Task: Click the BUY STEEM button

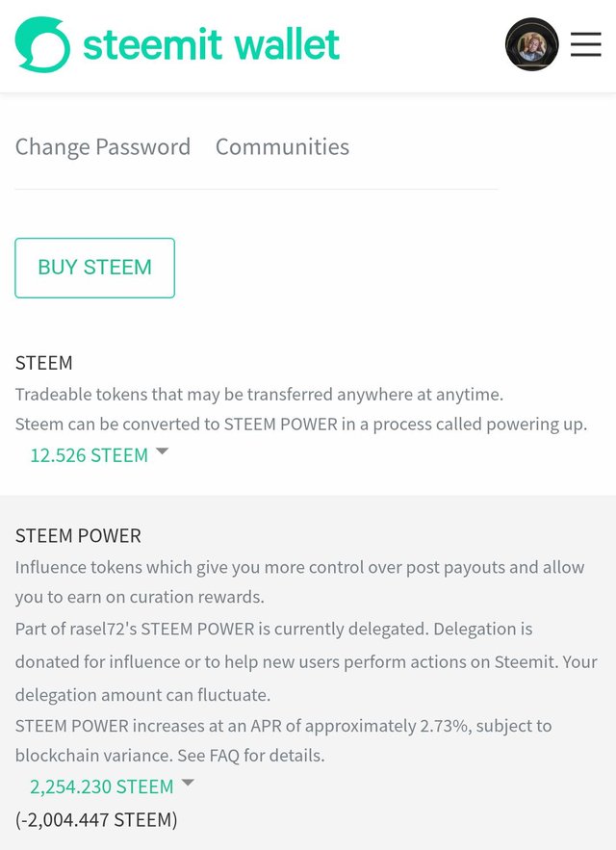Action: 95,268
